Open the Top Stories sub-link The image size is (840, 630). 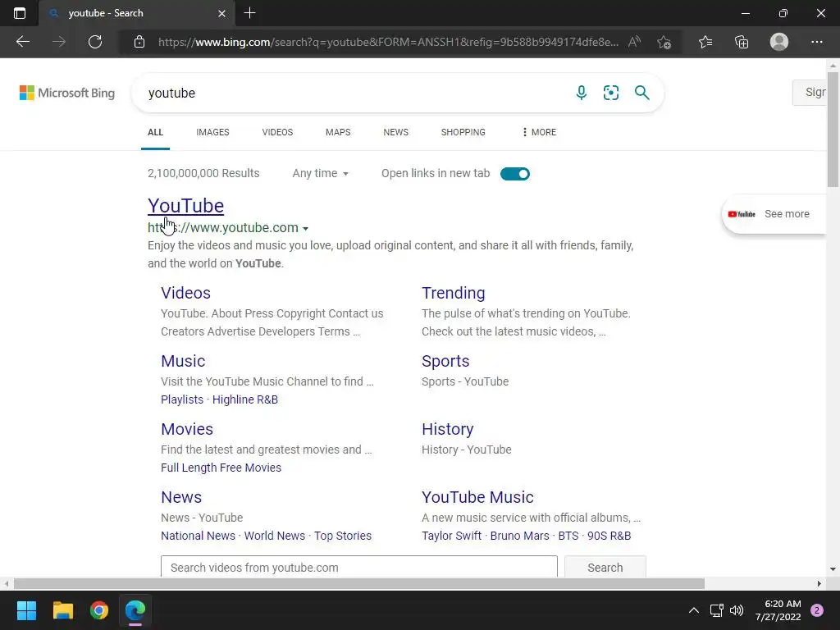(x=343, y=536)
